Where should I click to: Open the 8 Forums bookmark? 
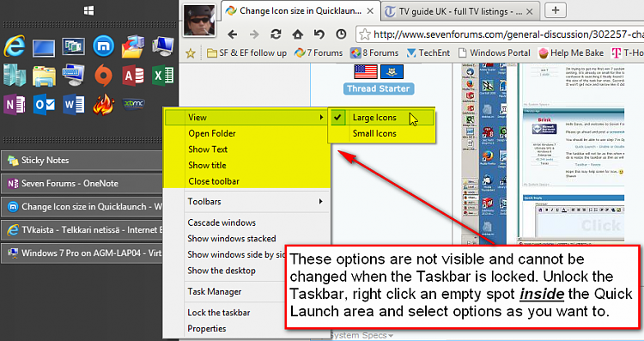pos(374,53)
